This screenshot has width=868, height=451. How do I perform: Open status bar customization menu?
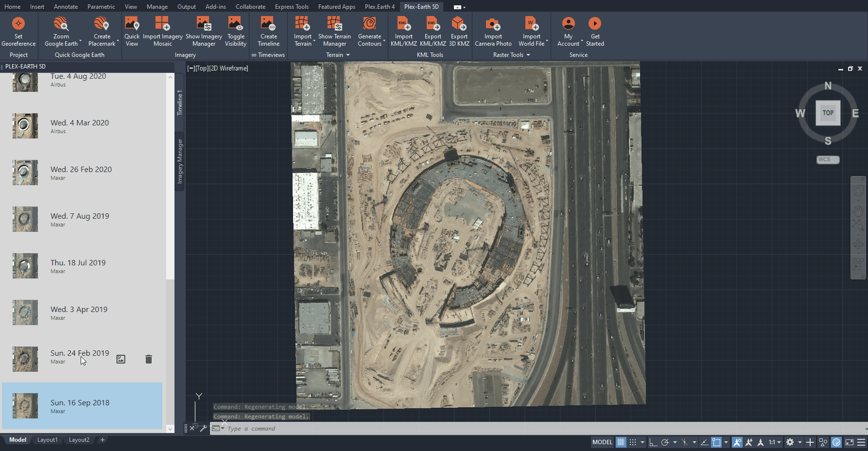(861, 442)
